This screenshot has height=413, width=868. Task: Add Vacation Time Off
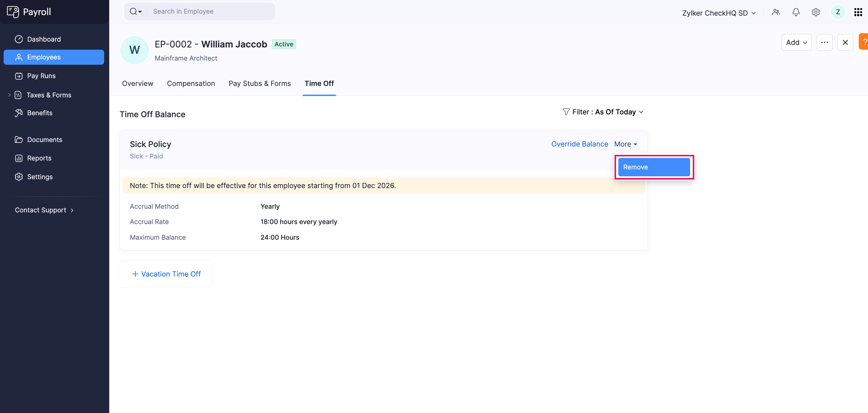tap(166, 274)
